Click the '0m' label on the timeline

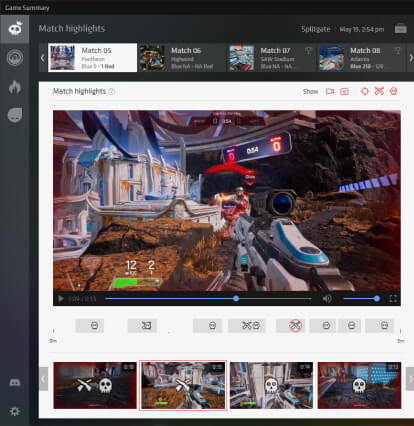(x=53, y=341)
